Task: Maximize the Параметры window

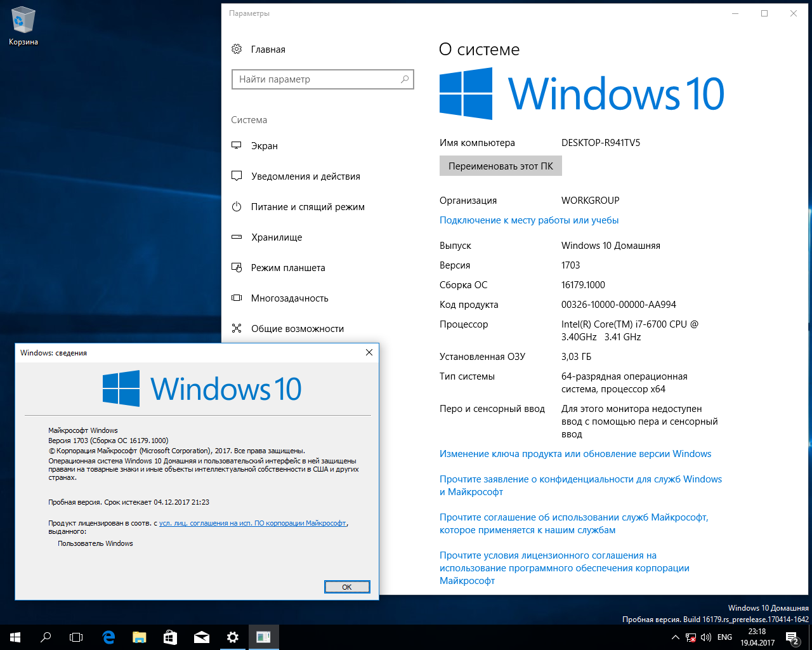Action: coord(764,13)
